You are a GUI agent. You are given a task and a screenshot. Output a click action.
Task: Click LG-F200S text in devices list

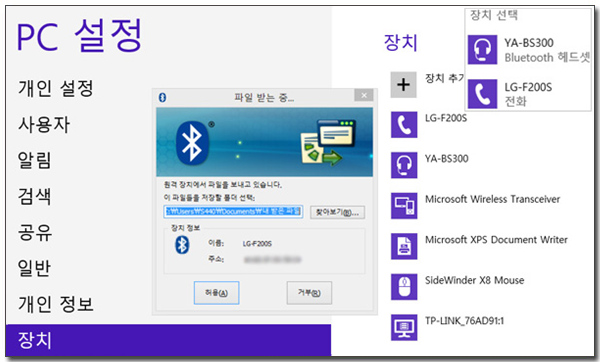click(446, 118)
